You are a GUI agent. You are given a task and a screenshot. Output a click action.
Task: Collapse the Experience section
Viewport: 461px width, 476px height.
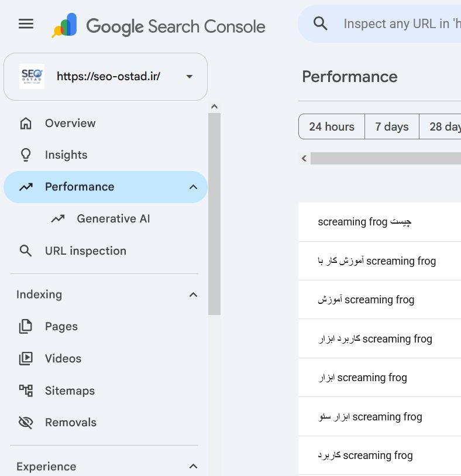point(193,466)
